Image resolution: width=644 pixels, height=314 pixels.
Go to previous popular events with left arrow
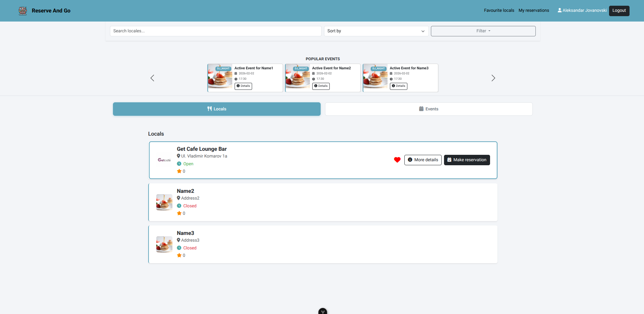(x=152, y=78)
